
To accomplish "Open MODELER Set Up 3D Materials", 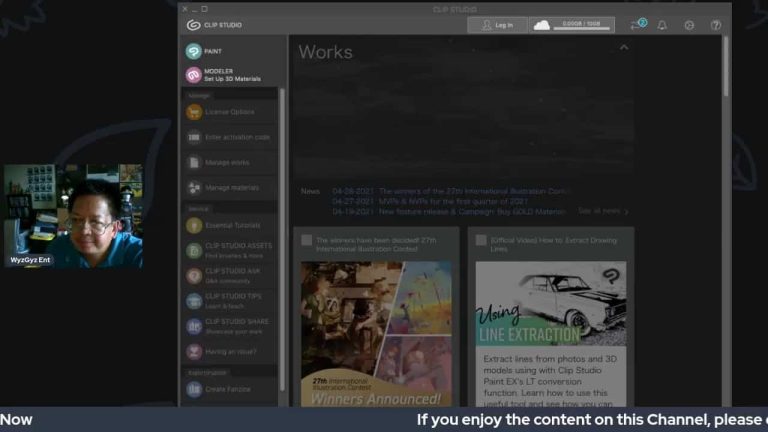I will (x=218, y=75).
